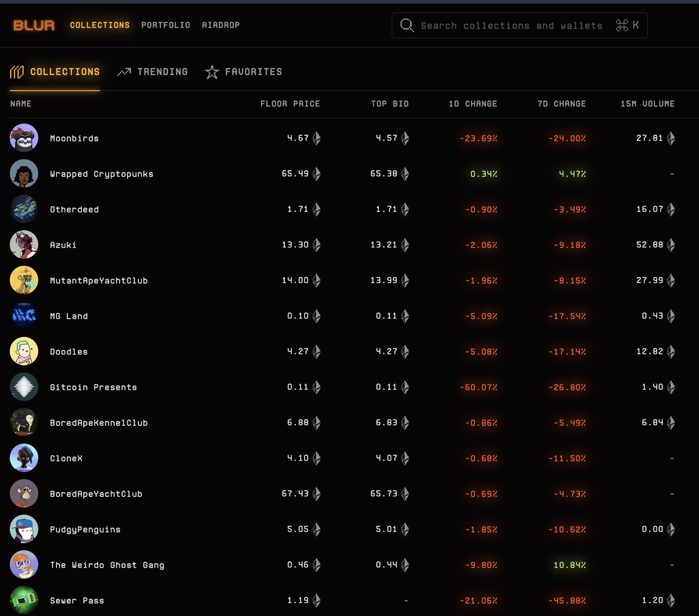Open the Otherdeed collection avatar
This screenshot has width=699, height=616.
coord(24,209)
